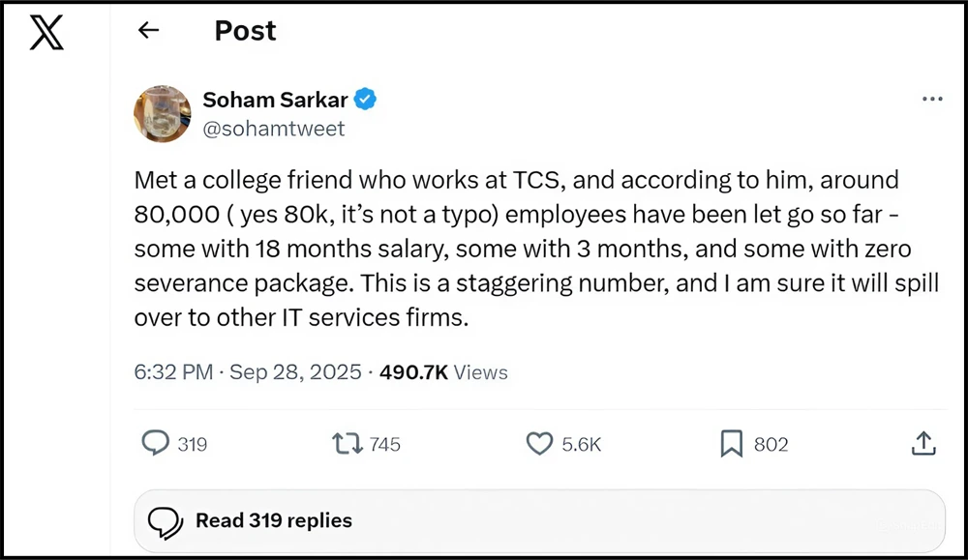Click the repost arrows icon
This screenshot has width=968, height=560.
[x=347, y=444]
